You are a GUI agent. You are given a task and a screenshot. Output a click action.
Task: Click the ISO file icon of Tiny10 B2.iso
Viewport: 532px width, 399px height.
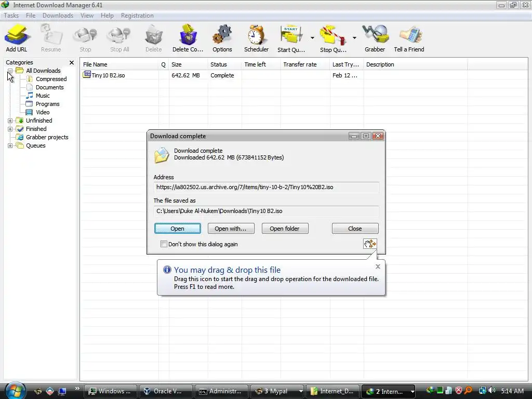(87, 75)
